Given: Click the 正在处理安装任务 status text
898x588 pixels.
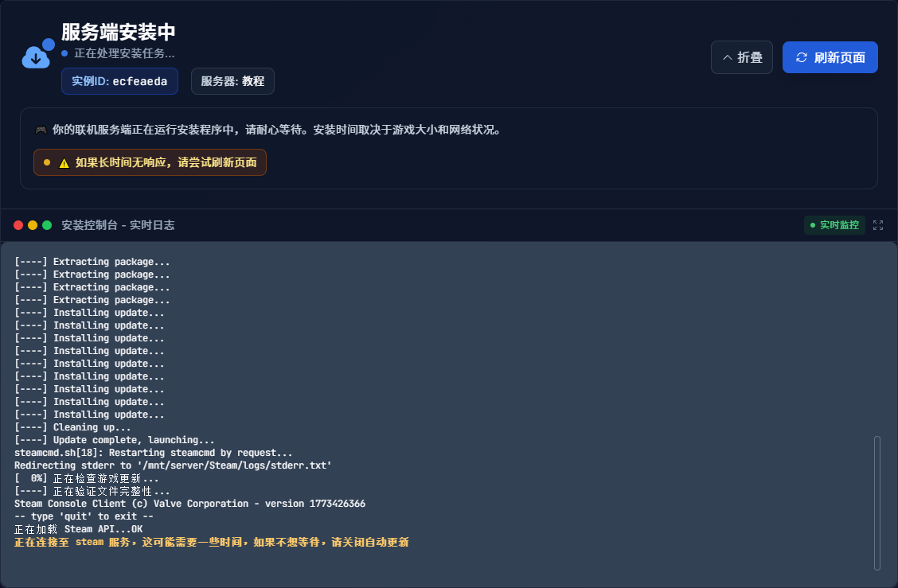Looking at the screenshot, I should (x=124, y=53).
